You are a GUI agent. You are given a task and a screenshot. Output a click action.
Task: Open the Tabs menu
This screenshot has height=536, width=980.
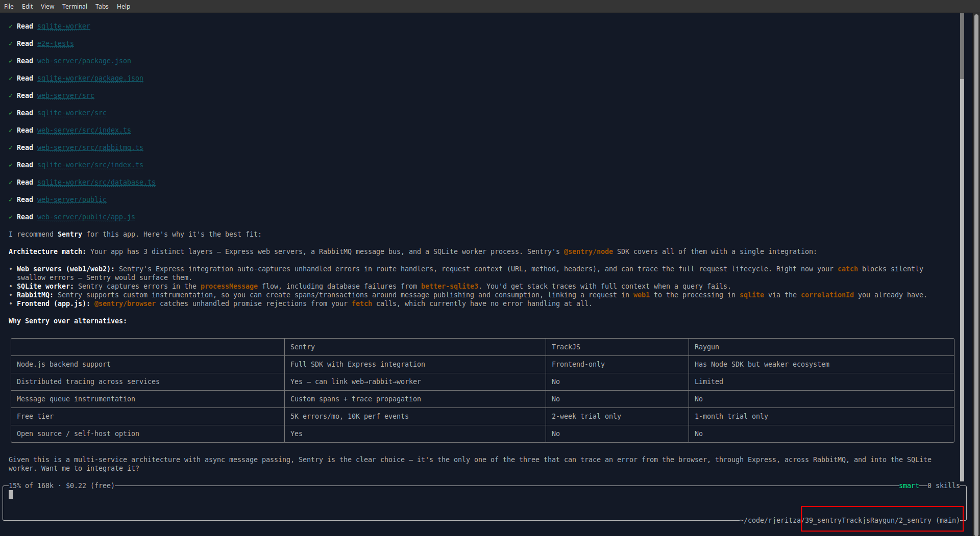(102, 6)
